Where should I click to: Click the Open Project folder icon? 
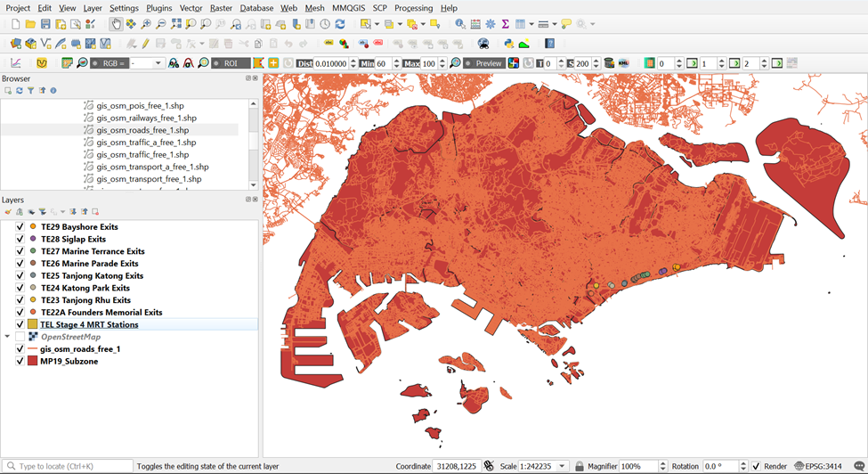[x=30, y=24]
